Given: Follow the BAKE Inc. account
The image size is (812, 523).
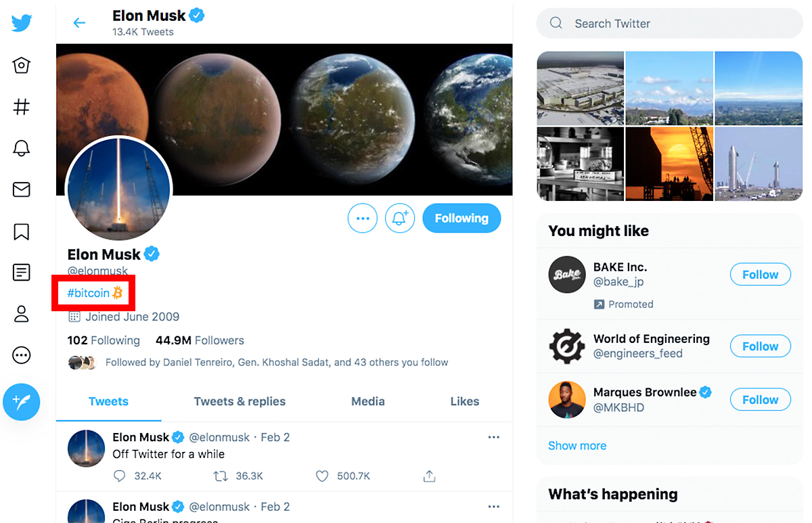Looking at the screenshot, I should click(x=760, y=274).
